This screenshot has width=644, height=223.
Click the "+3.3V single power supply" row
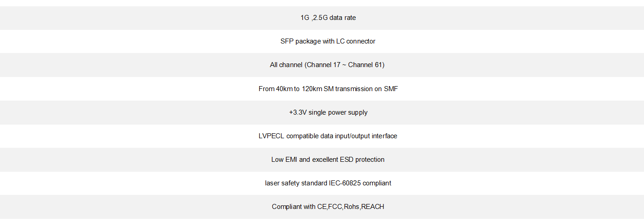click(328, 112)
